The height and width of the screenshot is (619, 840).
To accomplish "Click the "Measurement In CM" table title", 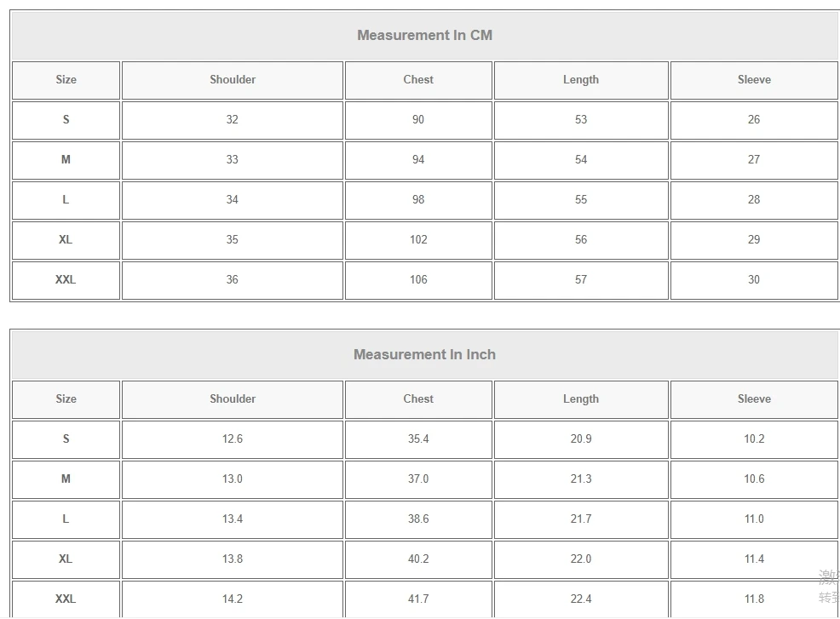I will 424,35.
